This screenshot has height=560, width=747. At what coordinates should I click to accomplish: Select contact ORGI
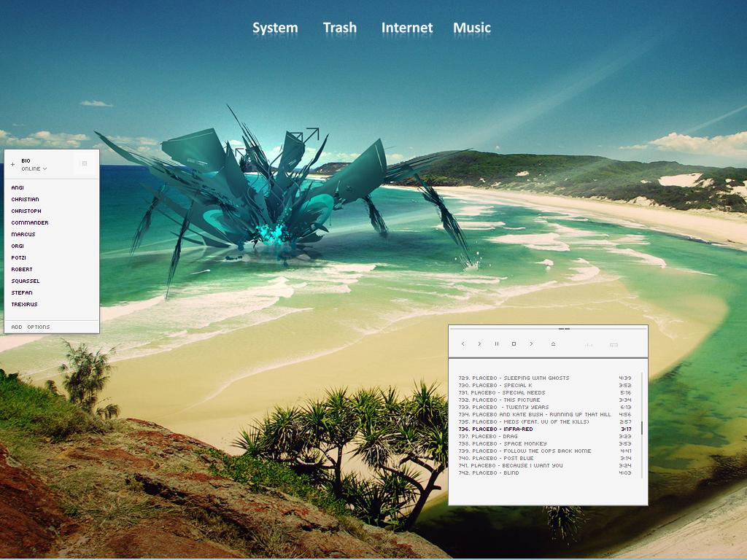18,246
